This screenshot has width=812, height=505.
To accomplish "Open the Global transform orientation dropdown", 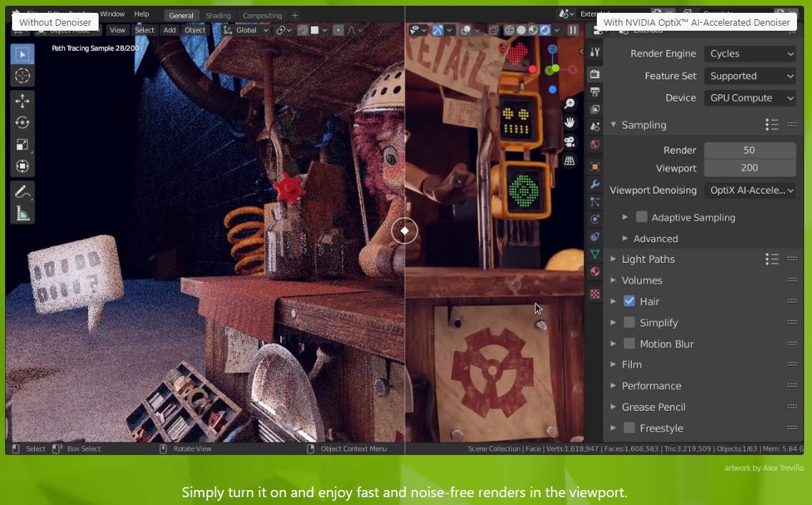I will (x=246, y=30).
